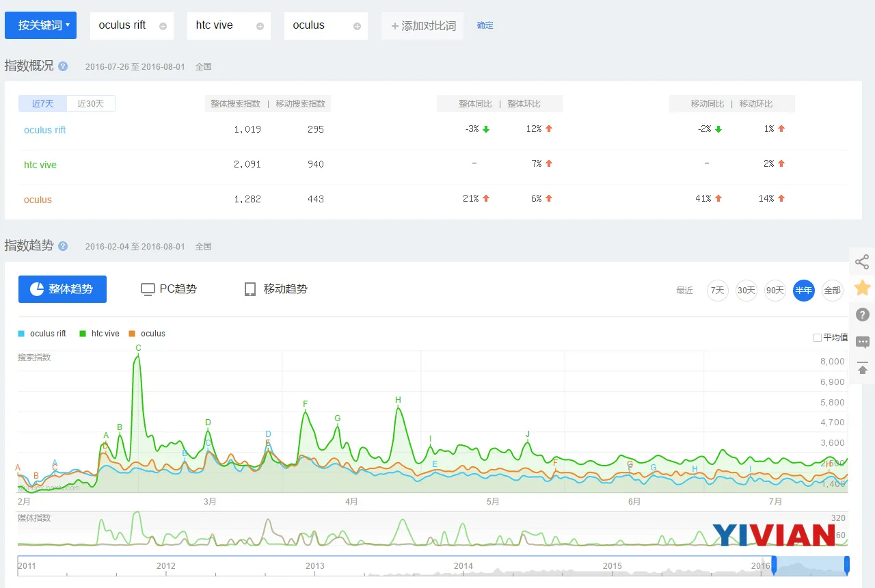Click the green news marker H on the chart
The height and width of the screenshot is (588, 875).
pos(398,400)
